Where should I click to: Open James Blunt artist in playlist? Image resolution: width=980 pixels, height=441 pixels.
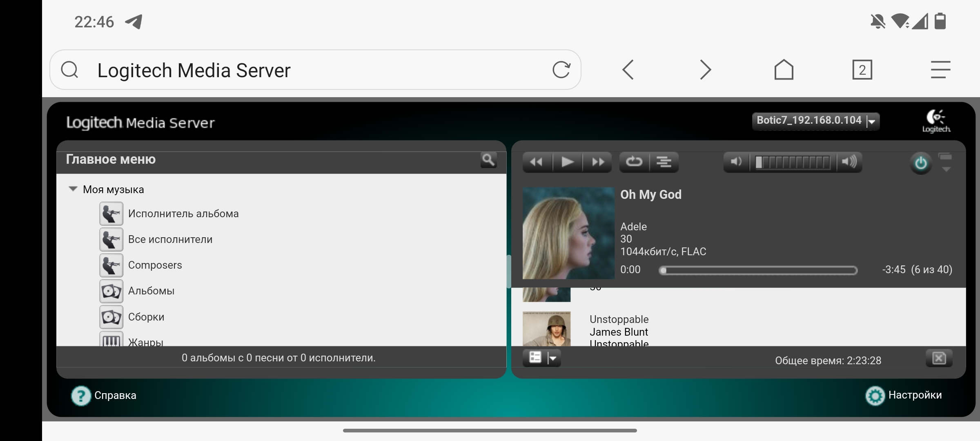(619, 332)
